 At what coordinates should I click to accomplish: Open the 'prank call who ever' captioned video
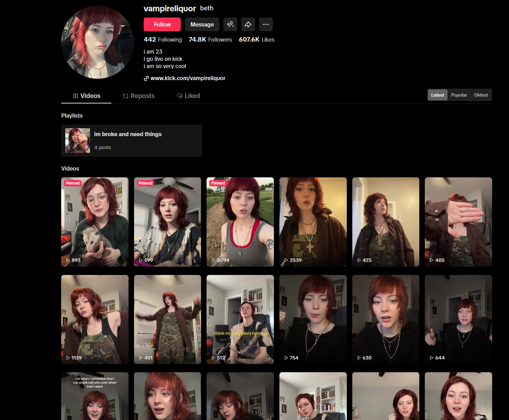95,396
